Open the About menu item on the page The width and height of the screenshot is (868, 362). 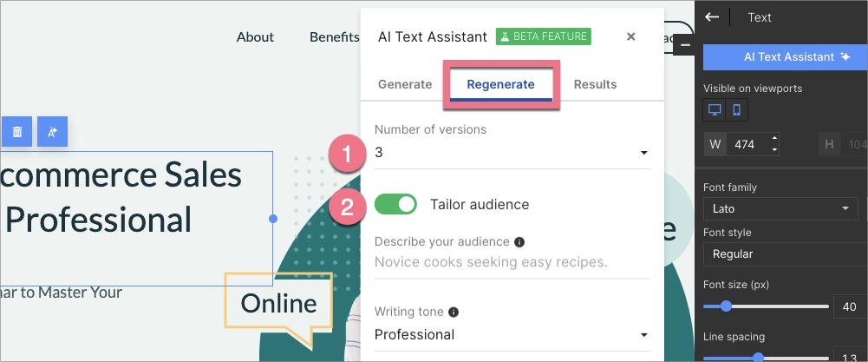tap(255, 37)
